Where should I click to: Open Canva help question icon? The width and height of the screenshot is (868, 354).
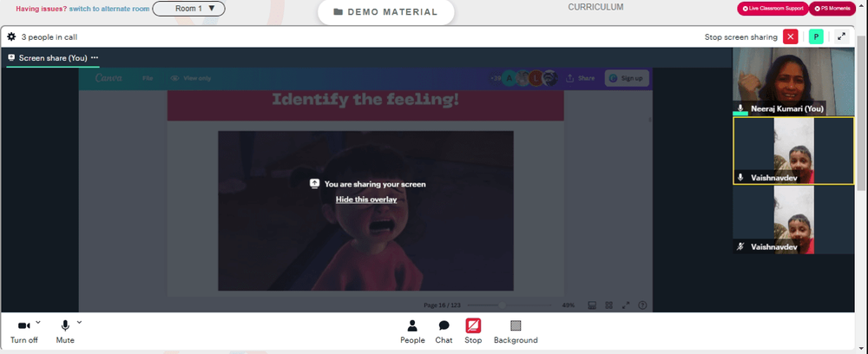point(642,305)
